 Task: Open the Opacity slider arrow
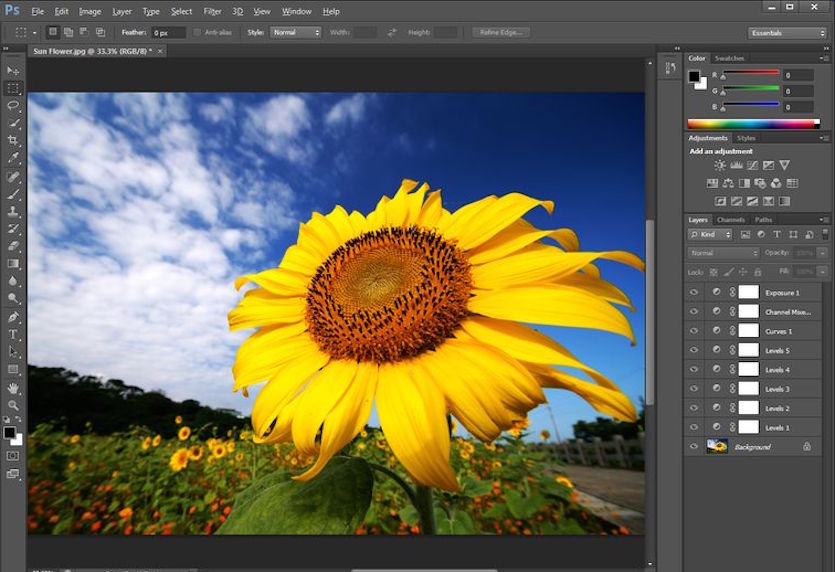[823, 253]
